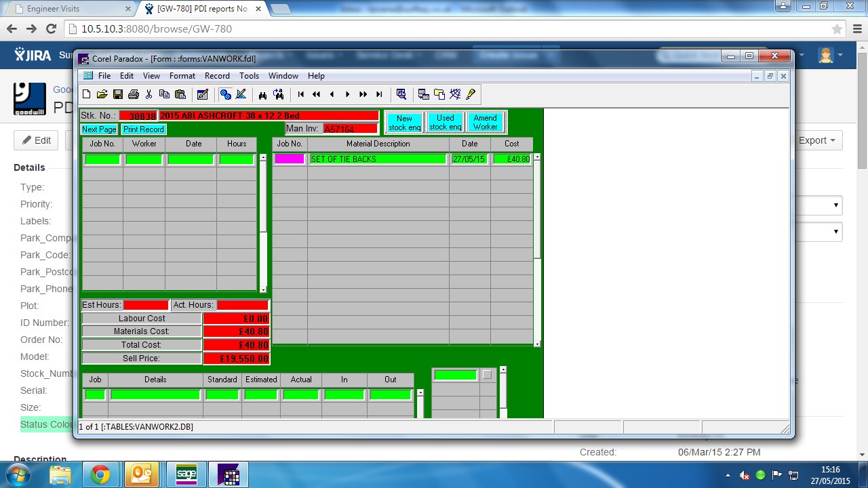This screenshot has height=488, width=868.
Task: Open the Tools menu in Paradox
Action: (x=249, y=76)
